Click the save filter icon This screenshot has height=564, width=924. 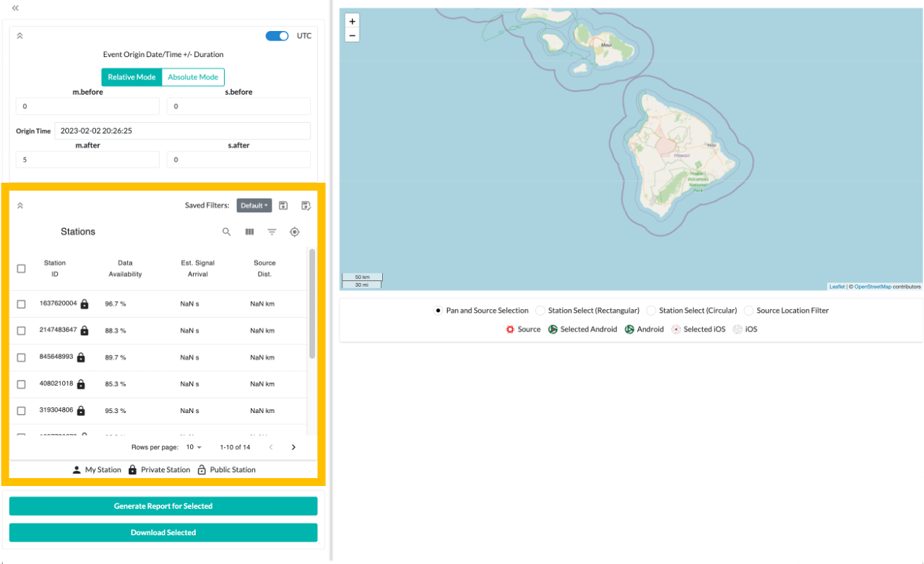click(283, 206)
